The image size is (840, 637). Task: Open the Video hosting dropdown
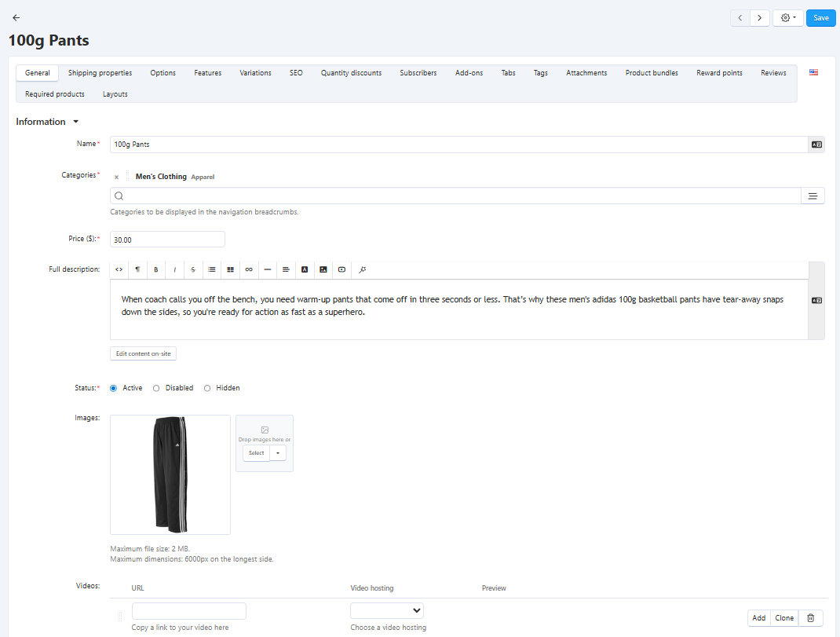387,611
